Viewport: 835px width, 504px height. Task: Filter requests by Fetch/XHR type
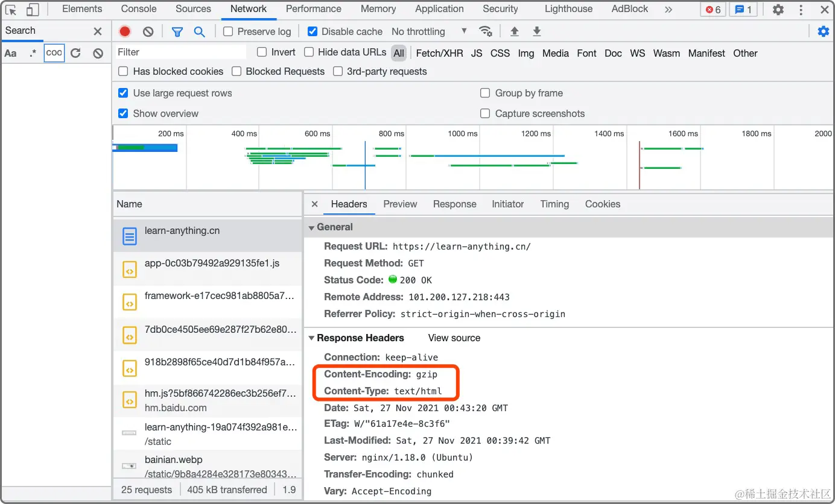(440, 53)
